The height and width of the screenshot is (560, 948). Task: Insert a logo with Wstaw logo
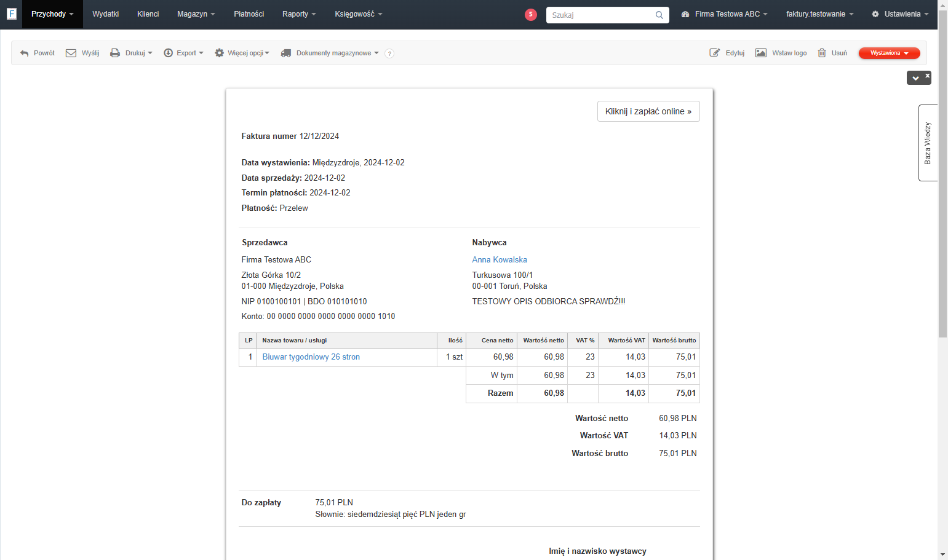click(781, 53)
